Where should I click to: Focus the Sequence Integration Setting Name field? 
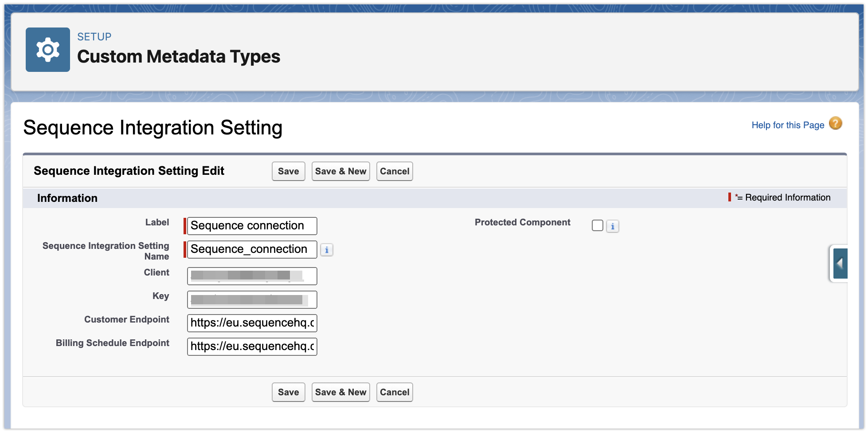252,249
